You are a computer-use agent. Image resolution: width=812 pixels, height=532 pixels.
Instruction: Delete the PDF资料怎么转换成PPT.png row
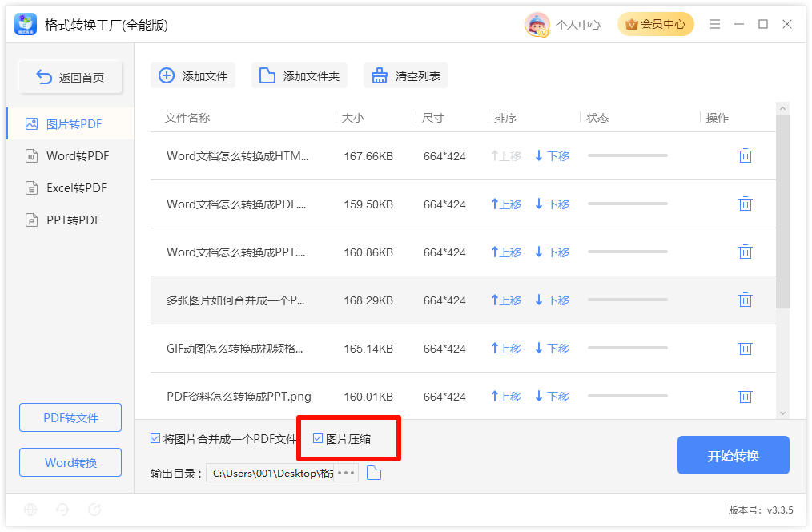pyautogui.click(x=745, y=397)
